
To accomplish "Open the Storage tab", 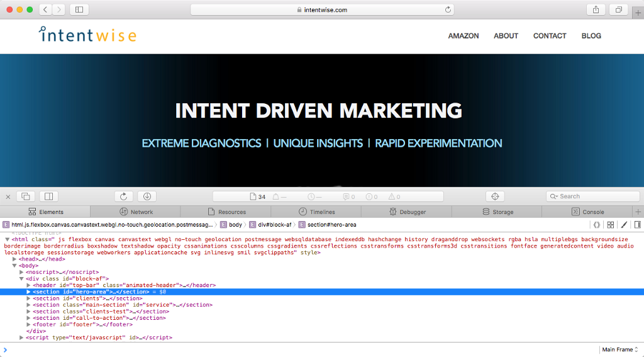I will pos(497,212).
